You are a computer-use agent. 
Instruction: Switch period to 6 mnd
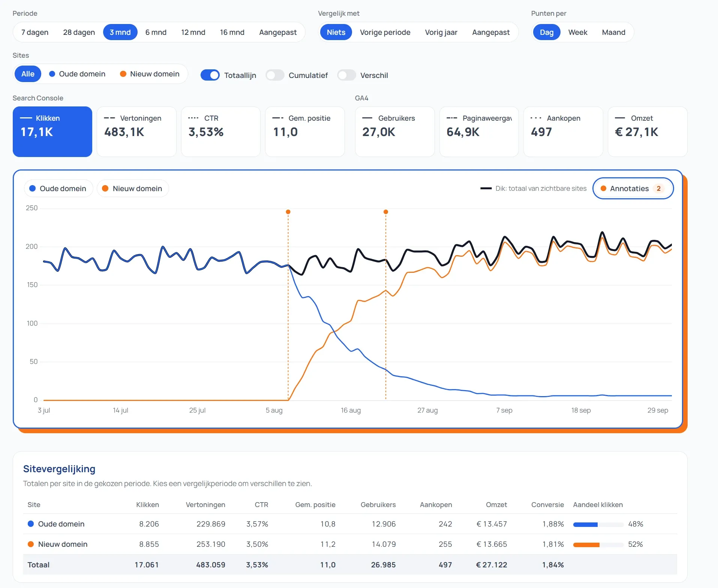(156, 32)
